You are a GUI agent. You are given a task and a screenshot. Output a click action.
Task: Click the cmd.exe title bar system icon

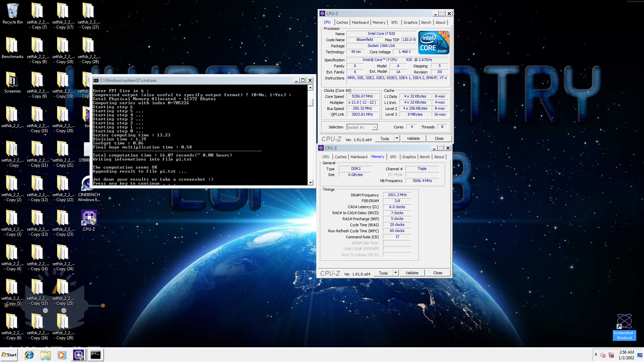(x=96, y=80)
